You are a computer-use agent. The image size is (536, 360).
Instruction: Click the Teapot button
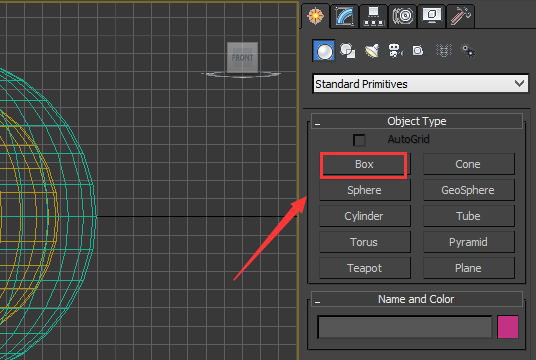click(364, 268)
